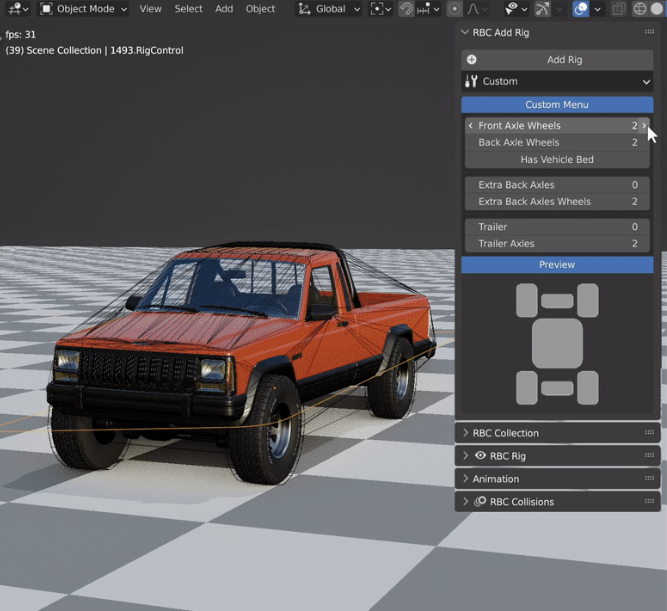
Task: Click the fps: 31 readout
Action: 20,34
